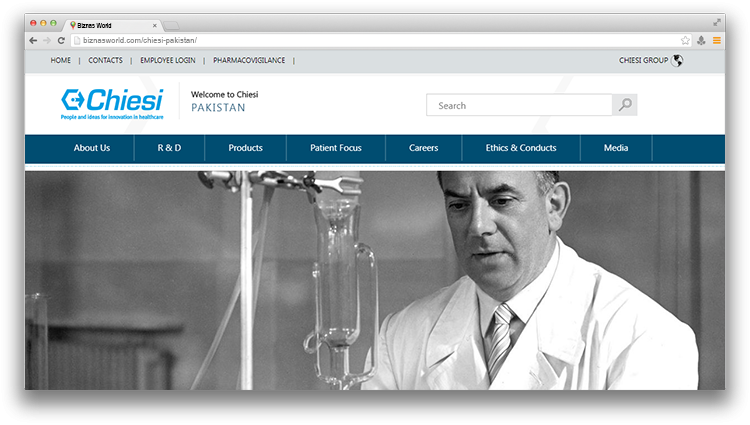The image size is (750, 425).
Task: Open the R & D menu item
Action: 169,148
